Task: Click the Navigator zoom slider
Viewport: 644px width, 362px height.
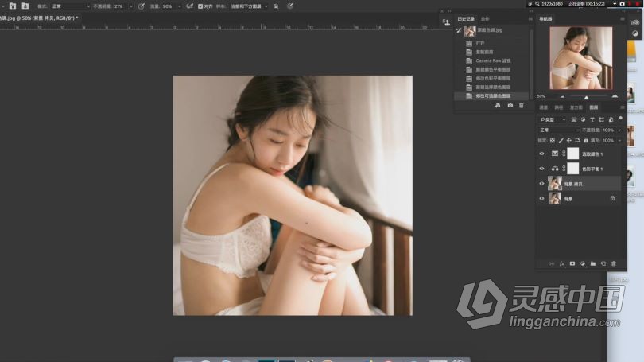Action: [586, 96]
